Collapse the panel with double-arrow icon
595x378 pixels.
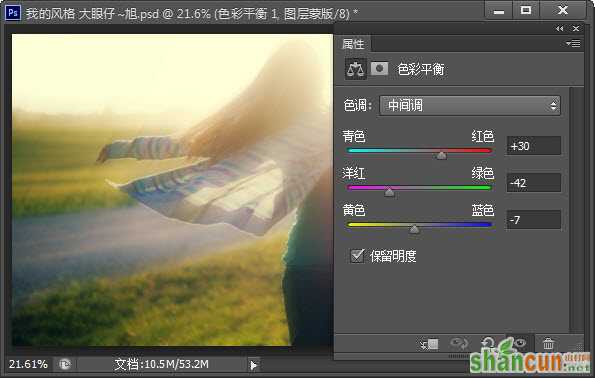pos(559,28)
